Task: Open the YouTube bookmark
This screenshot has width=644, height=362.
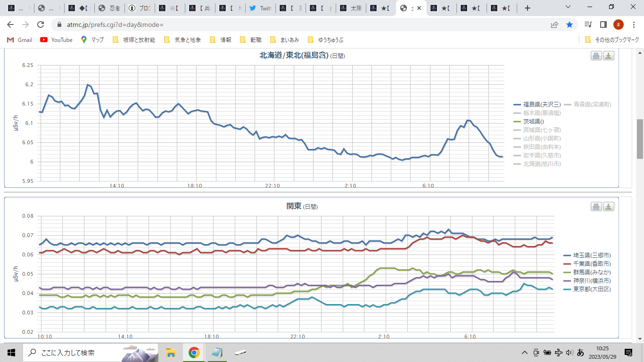Action: click(57, 40)
